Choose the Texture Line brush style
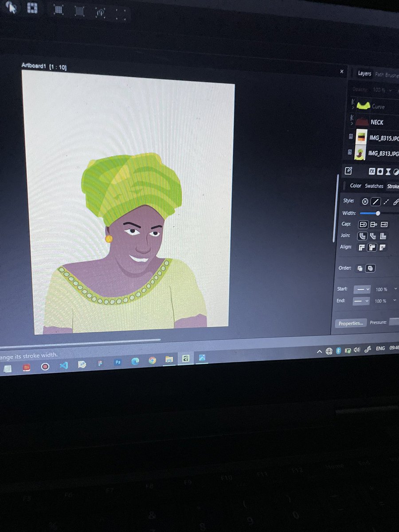 click(396, 202)
